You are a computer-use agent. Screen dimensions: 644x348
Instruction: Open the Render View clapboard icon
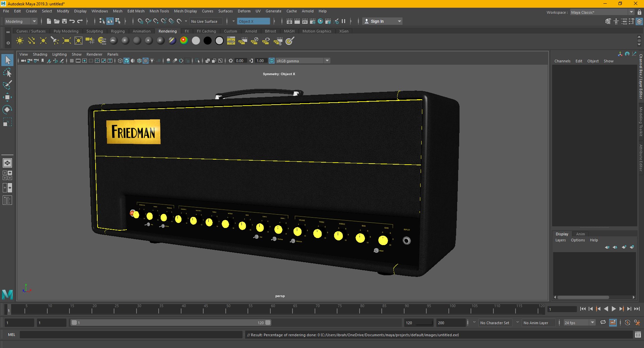(x=289, y=21)
